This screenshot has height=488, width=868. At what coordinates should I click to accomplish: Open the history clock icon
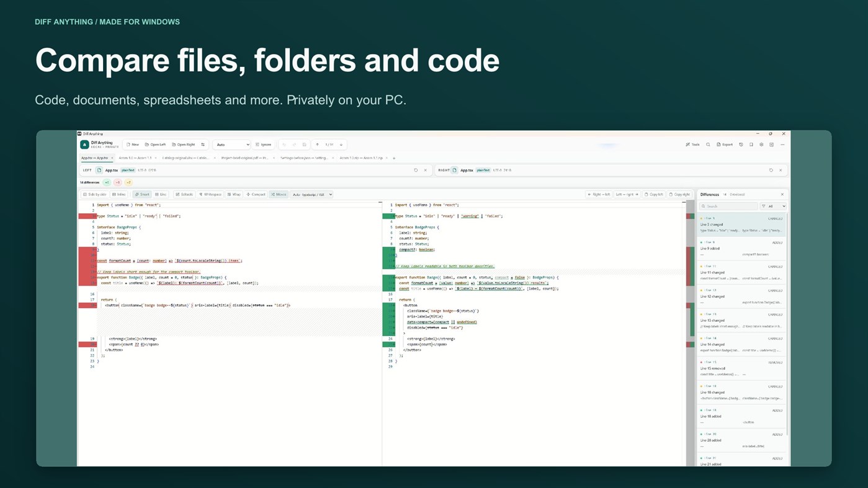tap(741, 144)
